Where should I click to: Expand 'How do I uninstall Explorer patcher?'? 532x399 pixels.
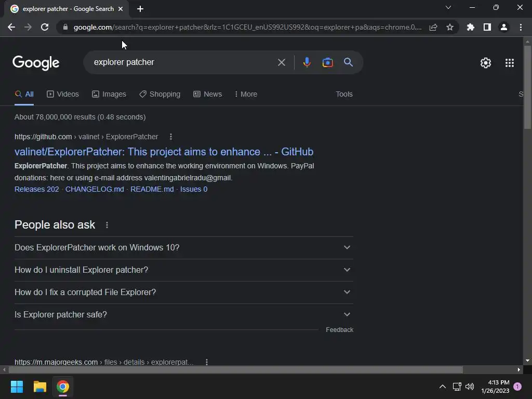pyautogui.click(x=184, y=270)
